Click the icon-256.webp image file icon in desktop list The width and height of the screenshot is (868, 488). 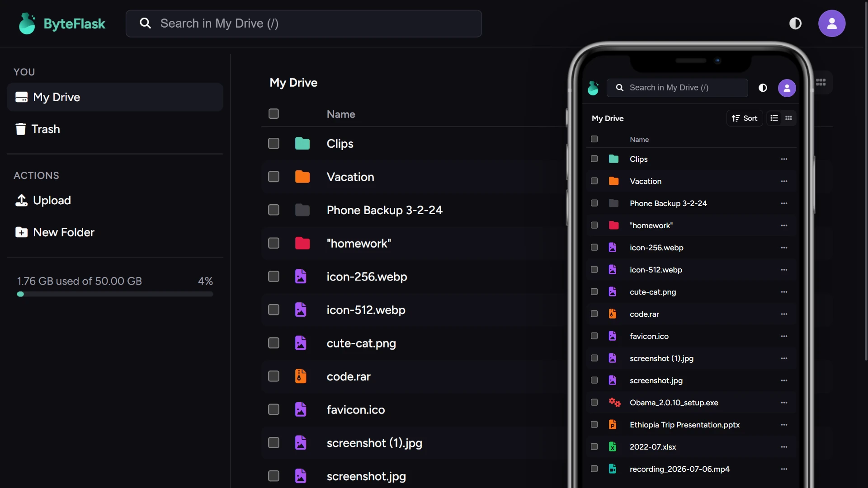pyautogui.click(x=301, y=277)
